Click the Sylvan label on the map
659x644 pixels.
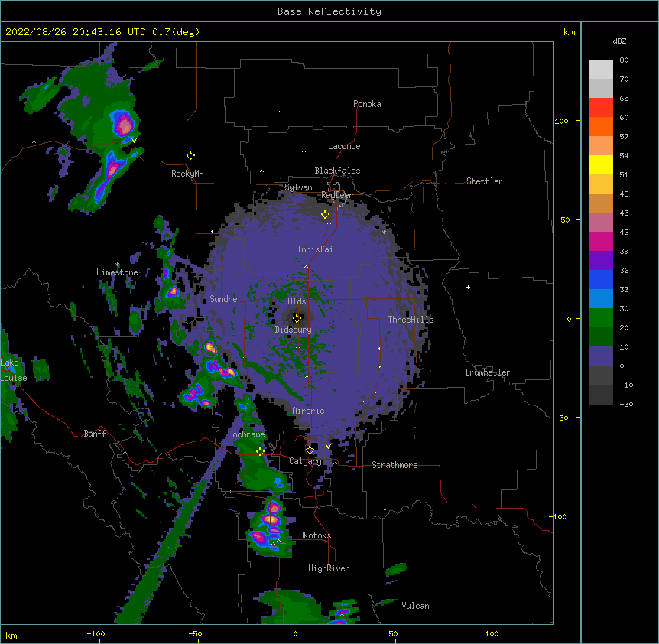(298, 187)
